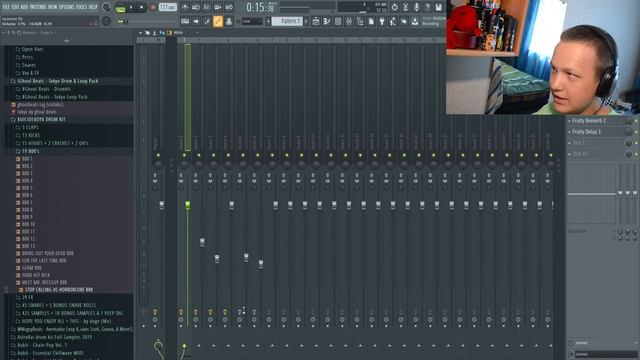Toggle the Browser view icon
The height and width of the screenshot is (360, 640).
[360, 21]
